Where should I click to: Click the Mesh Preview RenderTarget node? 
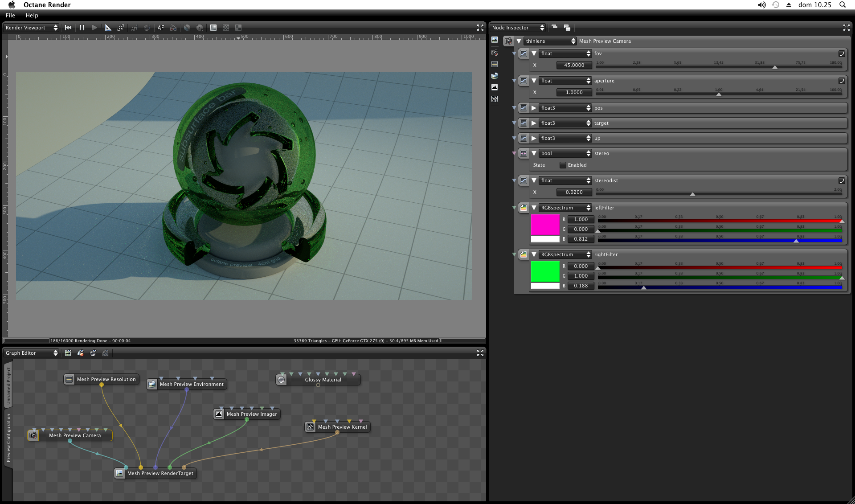tap(155, 473)
